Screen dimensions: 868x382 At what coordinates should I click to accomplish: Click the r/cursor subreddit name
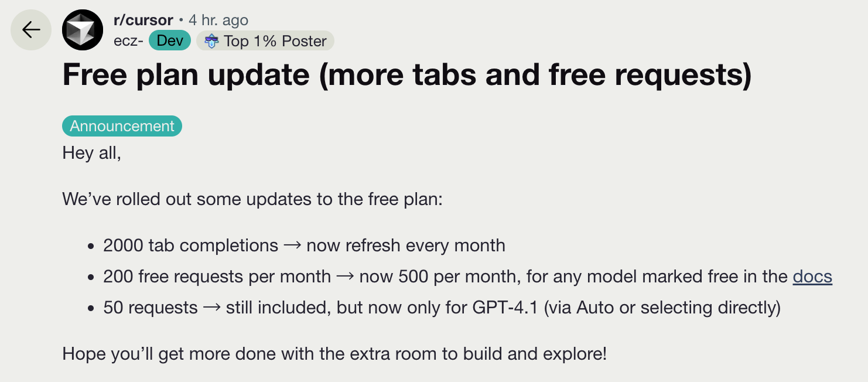click(x=143, y=21)
